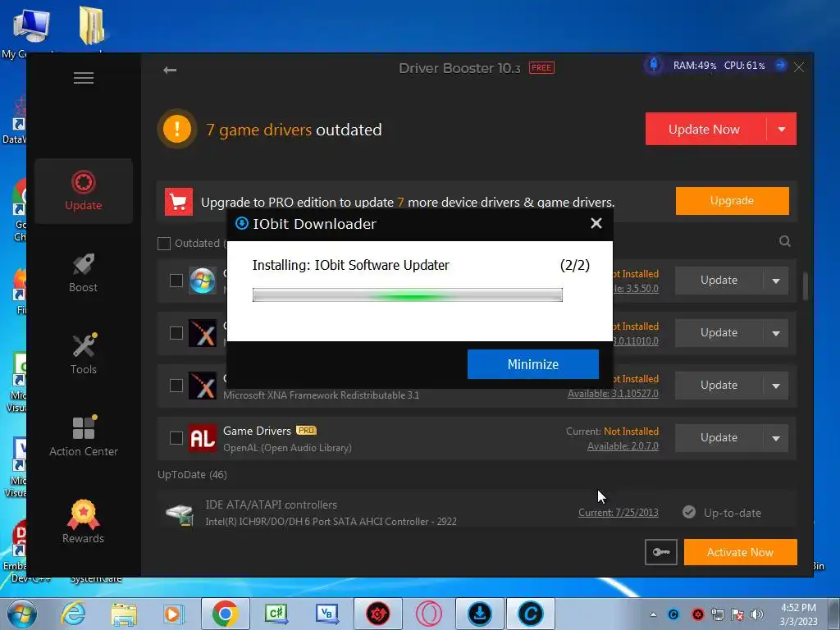Click the volume speaker tray icon
This screenshot has width=840, height=630.
click(x=757, y=614)
